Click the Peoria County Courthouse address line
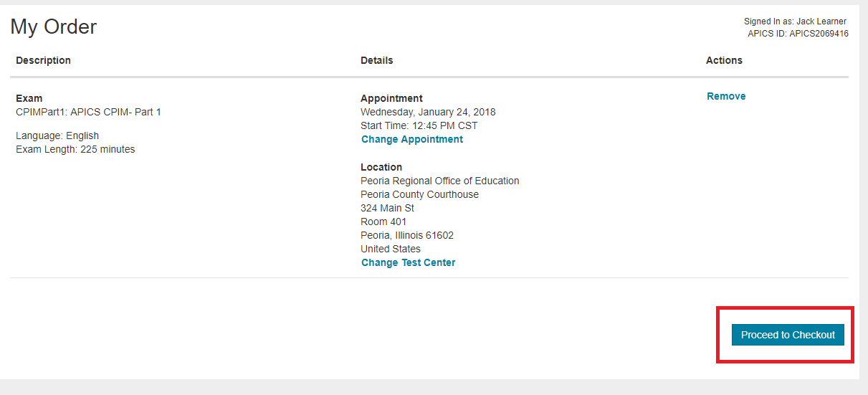The image size is (868, 395). (420, 194)
